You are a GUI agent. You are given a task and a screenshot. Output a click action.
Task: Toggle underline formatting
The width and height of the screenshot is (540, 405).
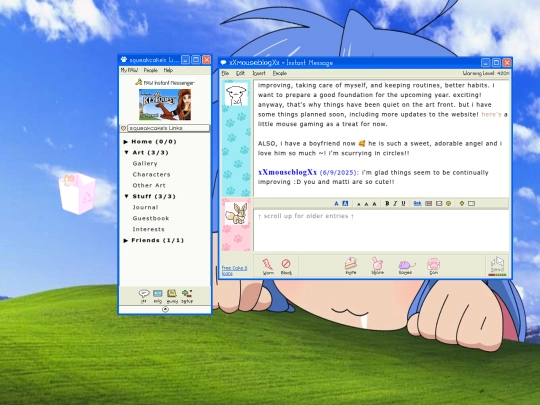[403, 204]
